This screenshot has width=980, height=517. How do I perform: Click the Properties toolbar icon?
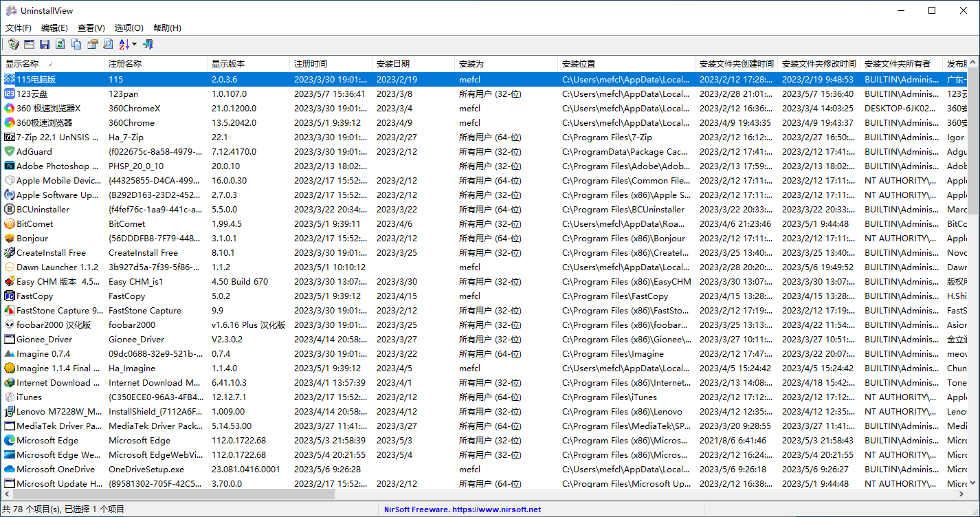[92, 44]
